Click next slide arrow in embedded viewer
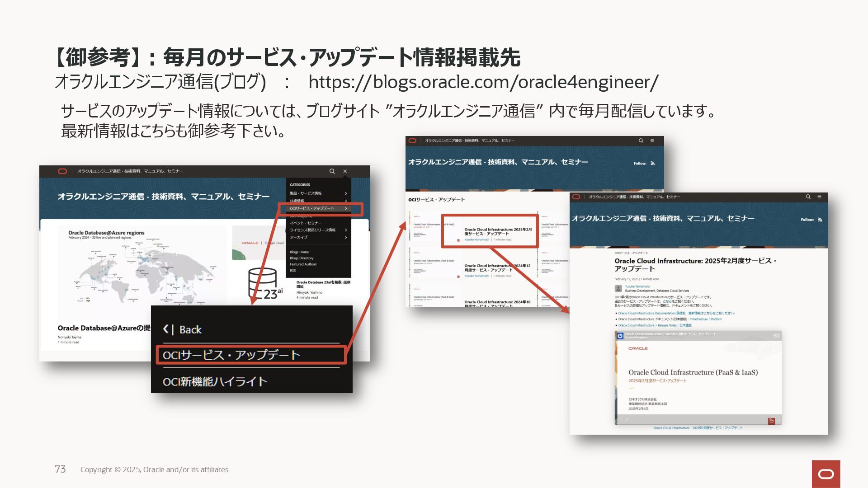This screenshot has height=488, width=868. tap(627, 419)
